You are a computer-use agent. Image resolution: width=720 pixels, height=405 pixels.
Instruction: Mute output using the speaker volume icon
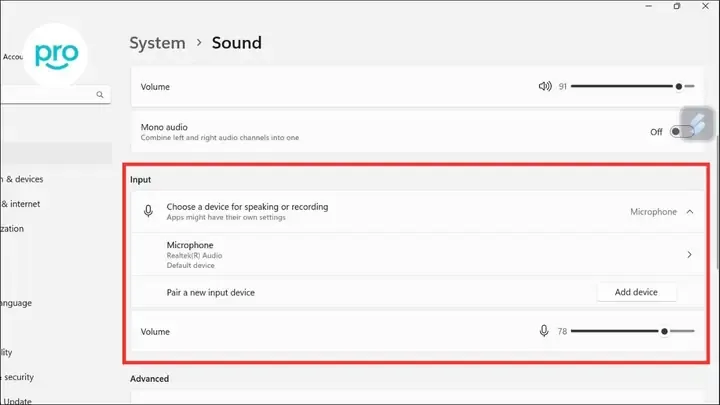(x=545, y=86)
